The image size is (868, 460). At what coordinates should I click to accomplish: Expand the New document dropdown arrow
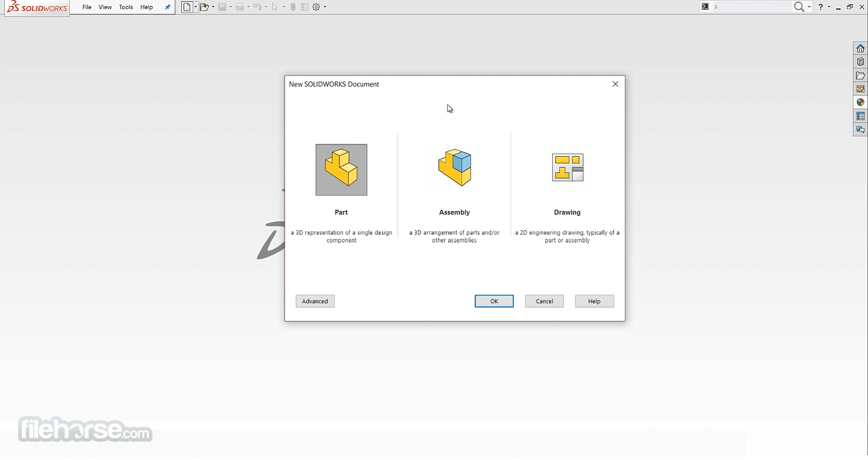tap(196, 7)
